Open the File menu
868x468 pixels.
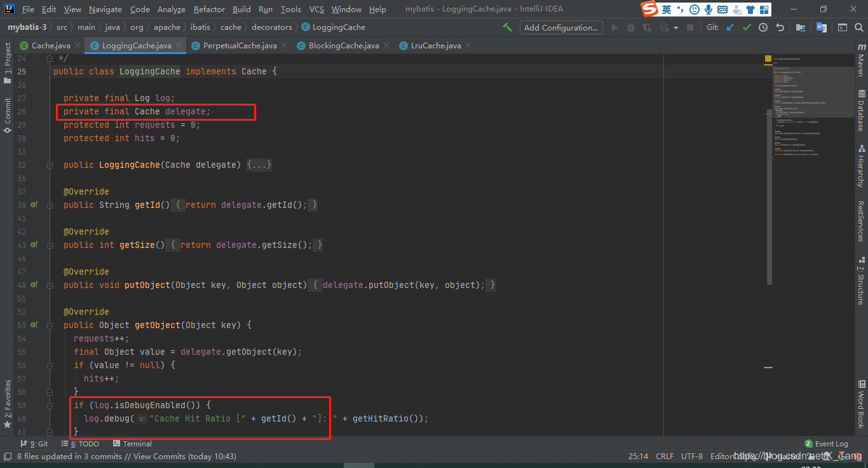click(28, 9)
